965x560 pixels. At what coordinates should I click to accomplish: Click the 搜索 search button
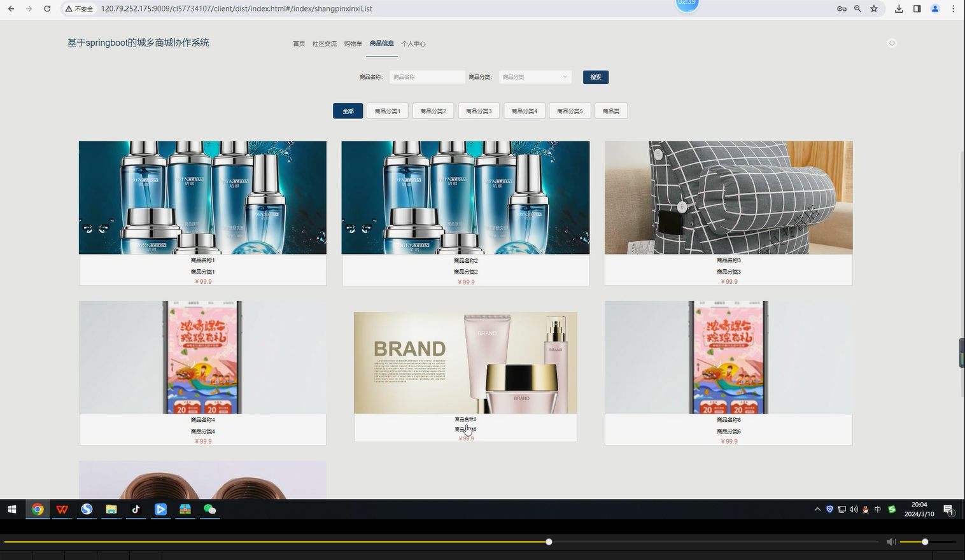(596, 77)
